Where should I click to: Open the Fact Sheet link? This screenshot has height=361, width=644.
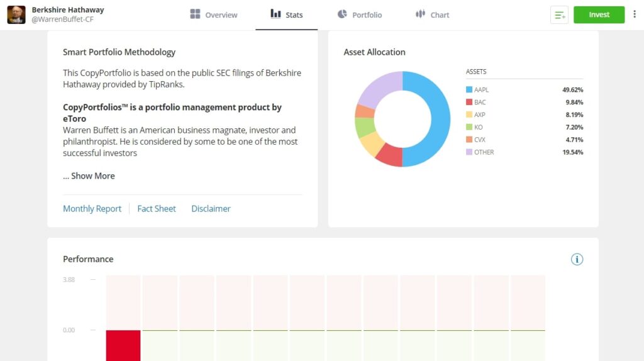[x=157, y=209]
